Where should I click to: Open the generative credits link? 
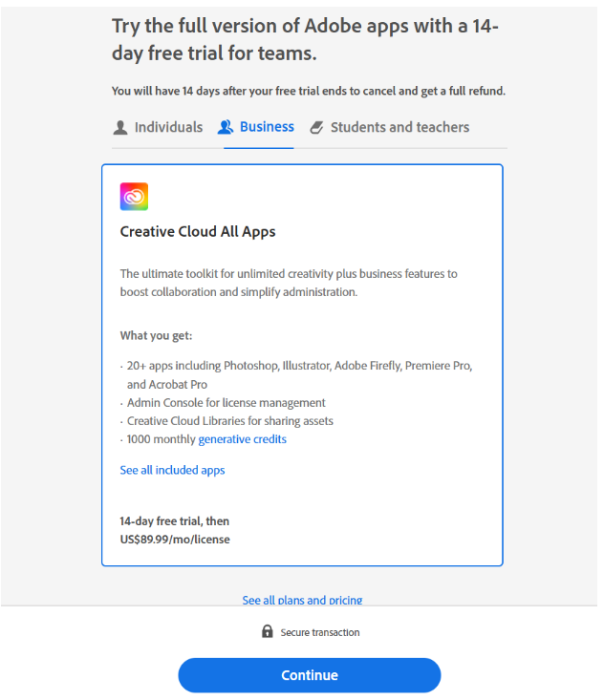pos(242,439)
